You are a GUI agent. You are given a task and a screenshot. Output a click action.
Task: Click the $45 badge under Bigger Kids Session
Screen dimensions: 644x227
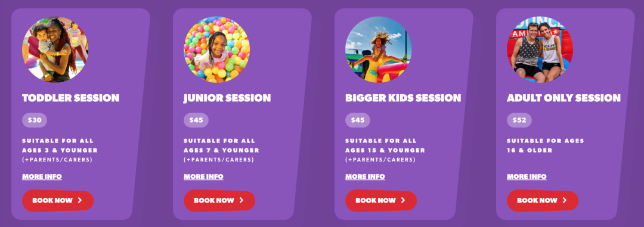tap(358, 120)
